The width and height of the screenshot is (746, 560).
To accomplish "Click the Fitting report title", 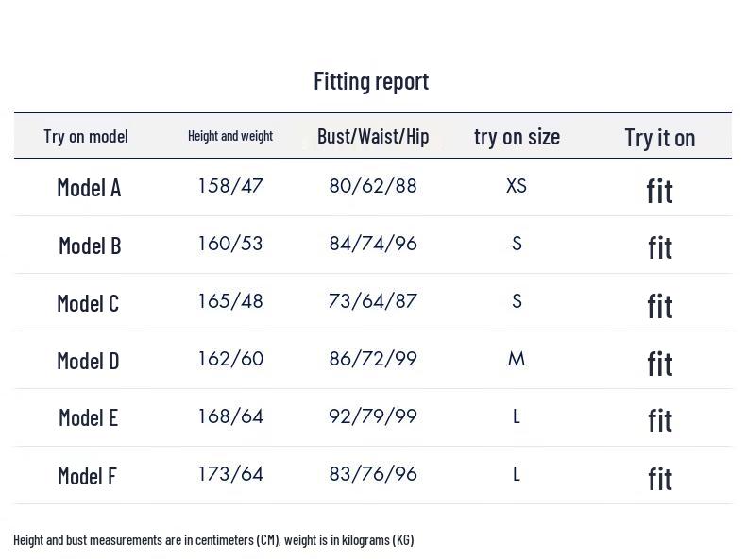I will 371,81.
